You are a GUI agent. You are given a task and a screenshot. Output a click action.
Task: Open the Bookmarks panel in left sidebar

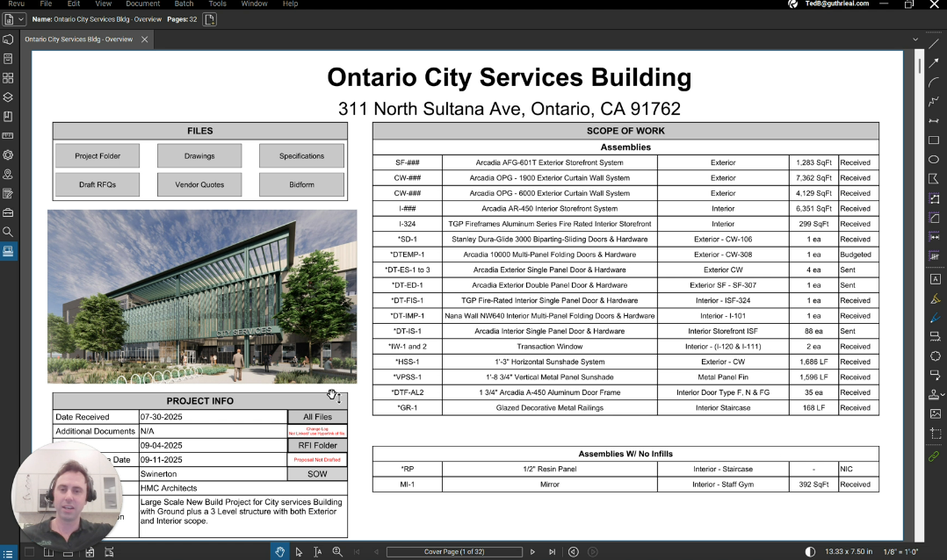point(8,117)
